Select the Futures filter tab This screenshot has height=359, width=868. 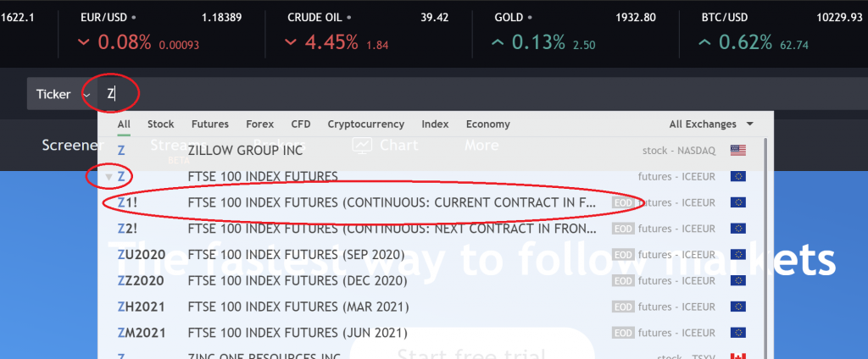coord(210,124)
